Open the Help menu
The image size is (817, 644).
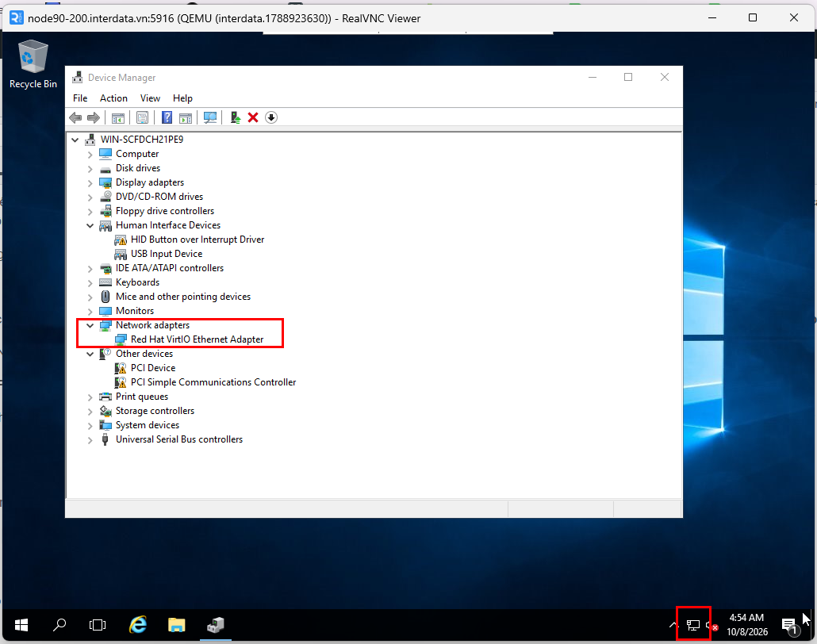click(x=183, y=98)
